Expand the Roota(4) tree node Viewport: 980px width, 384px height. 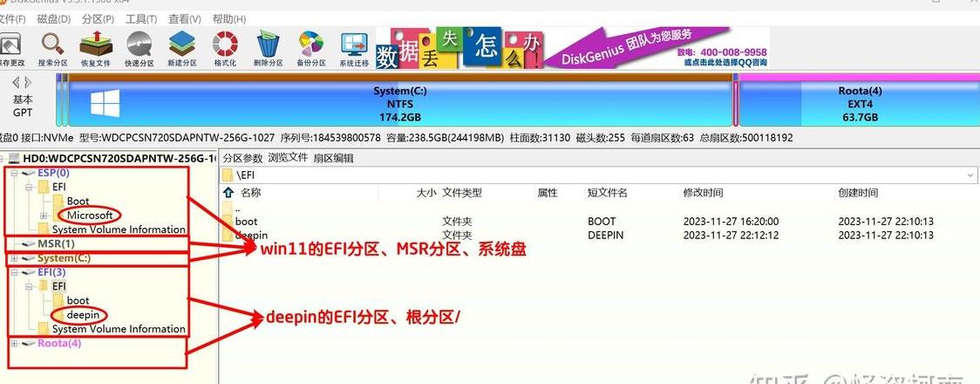(x=14, y=343)
